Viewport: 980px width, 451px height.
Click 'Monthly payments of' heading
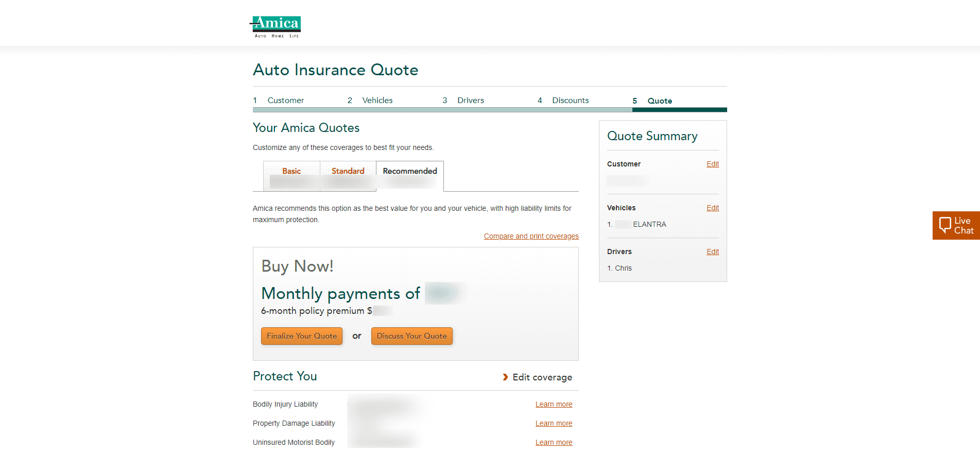coord(341,293)
